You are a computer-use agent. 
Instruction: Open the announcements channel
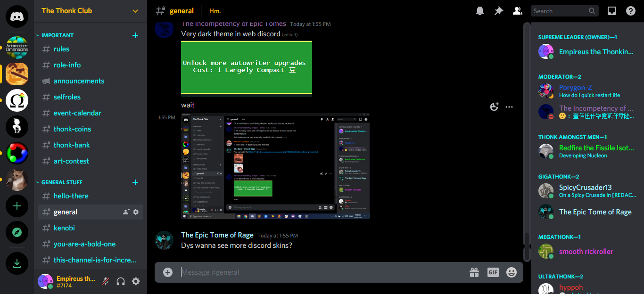pos(91,81)
